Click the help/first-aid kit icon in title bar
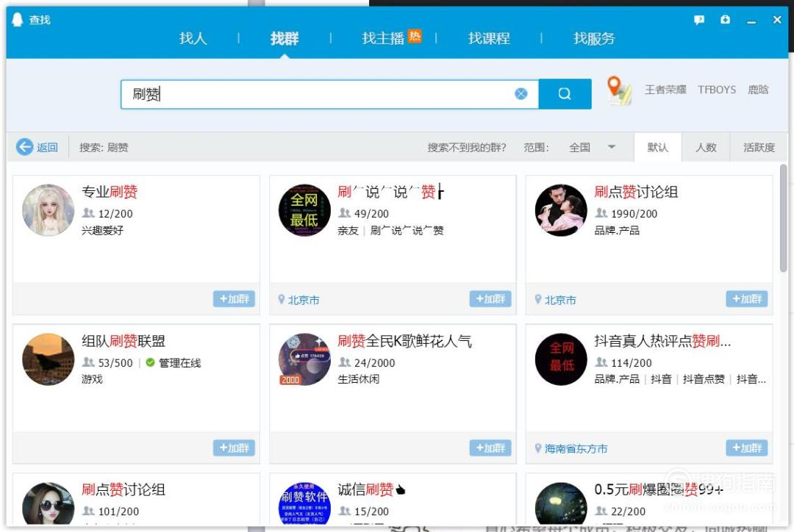This screenshot has height=532, width=794. tap(725, 20)
